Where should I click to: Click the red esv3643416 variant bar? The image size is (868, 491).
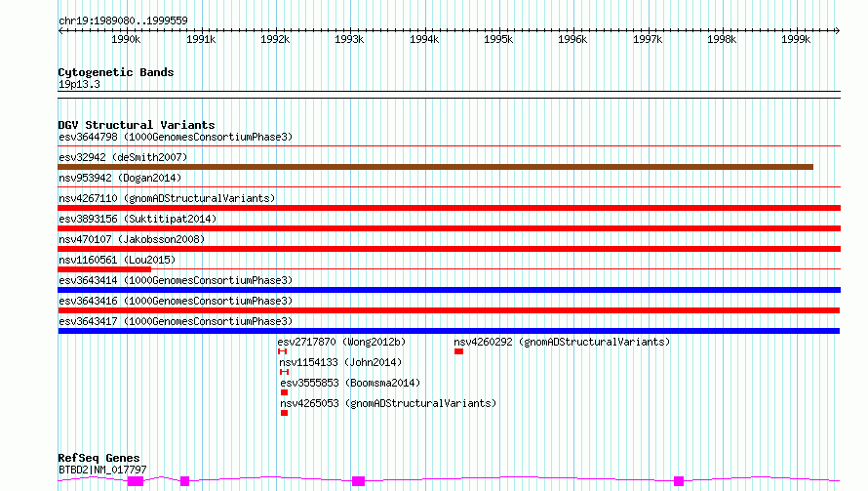click(449, 310)
